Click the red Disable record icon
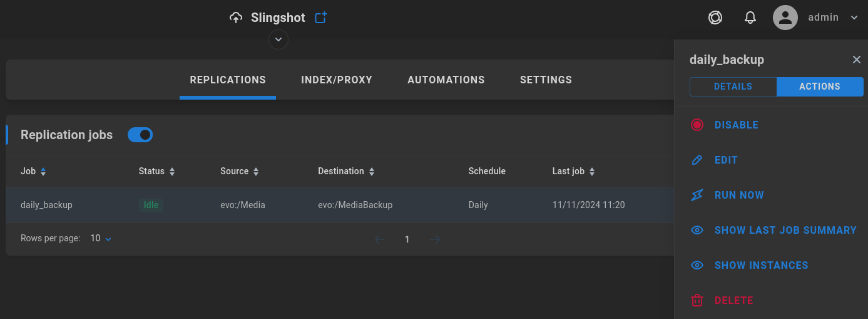The width and height of the screenshot is (868, 319). [x=697, y=125]
